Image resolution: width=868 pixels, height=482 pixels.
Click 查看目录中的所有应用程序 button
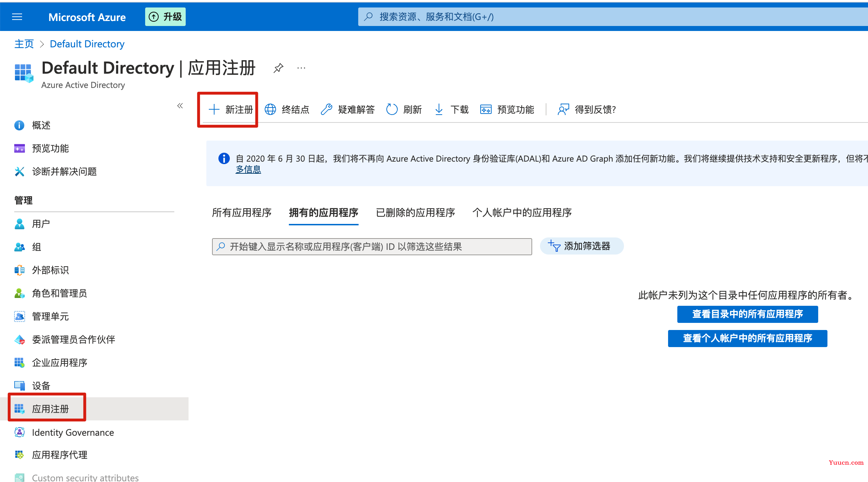pyautogui.click(x=747, y=314)
